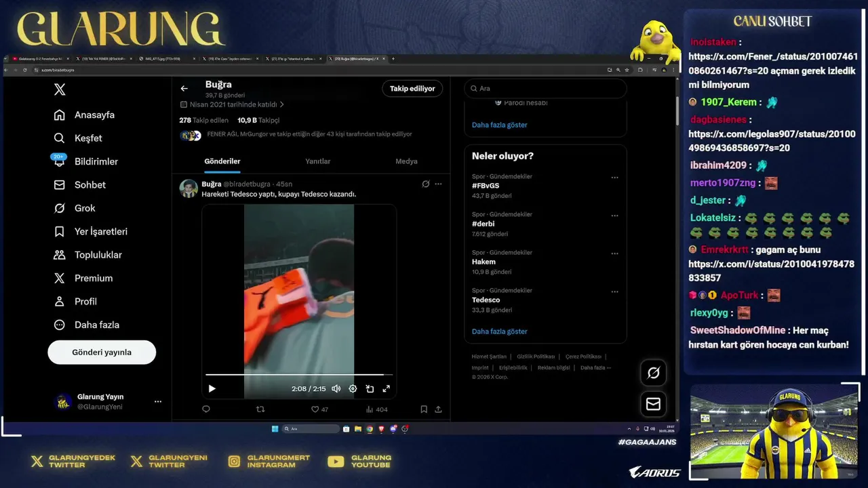Open more options on Buğra's post
This screenshot has width=868, height=488.
pos(438,184)
